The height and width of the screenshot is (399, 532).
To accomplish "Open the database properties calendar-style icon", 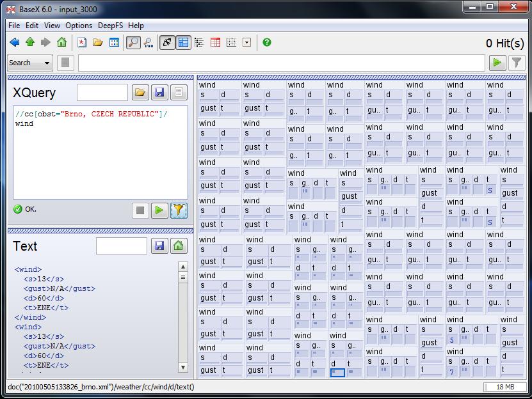I will pyautogui.click(x=115, y=42).
